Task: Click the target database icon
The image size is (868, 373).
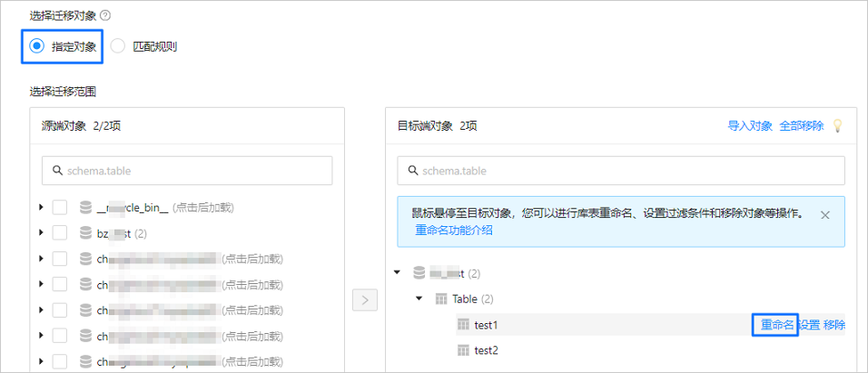Action: pyautogui.click(x=419, y=273)
